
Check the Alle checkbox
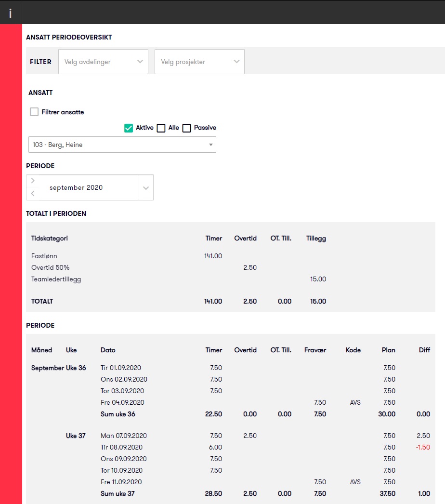161,128
